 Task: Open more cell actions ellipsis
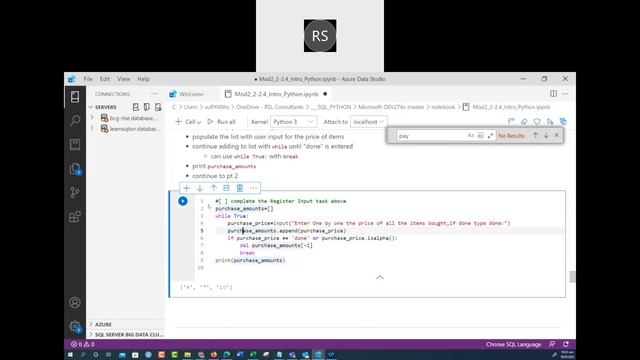[253, 188]
